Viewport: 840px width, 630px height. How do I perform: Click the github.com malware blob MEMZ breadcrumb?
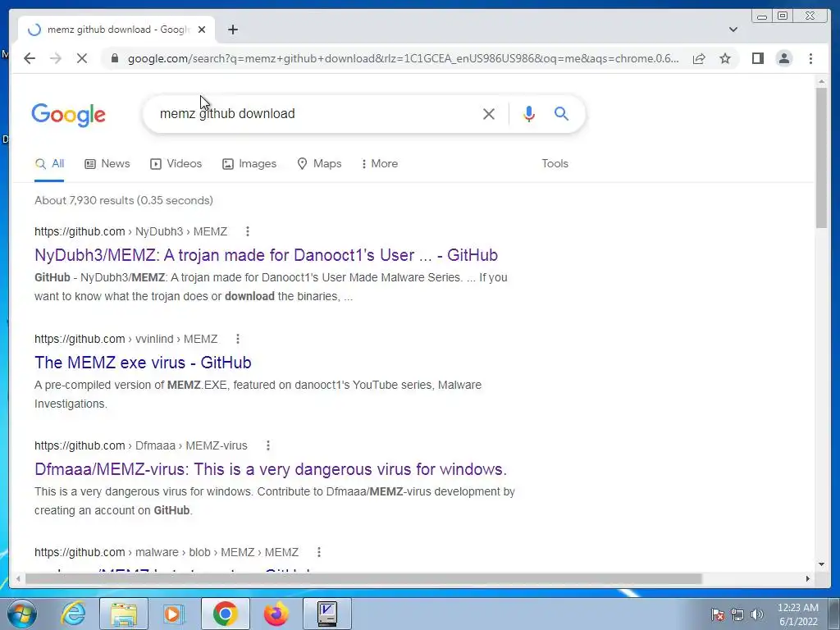click(167, 552)
